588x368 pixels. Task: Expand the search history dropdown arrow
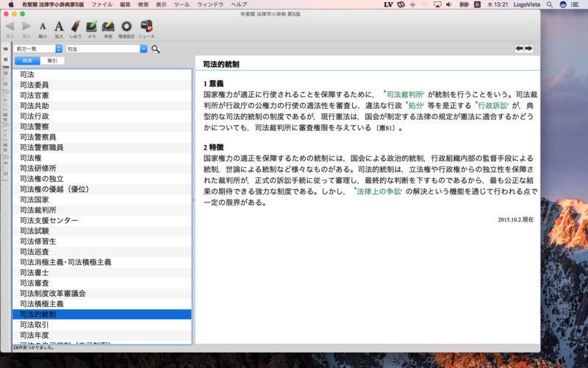(x=143, y=49)
